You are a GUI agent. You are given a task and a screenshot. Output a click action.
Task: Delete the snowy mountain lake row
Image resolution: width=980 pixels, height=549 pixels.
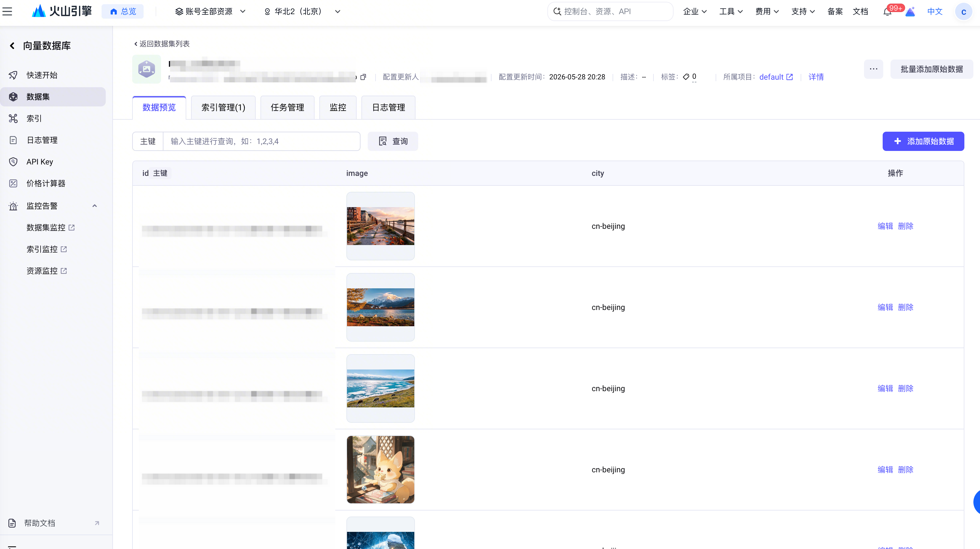(x=905, y=307)
